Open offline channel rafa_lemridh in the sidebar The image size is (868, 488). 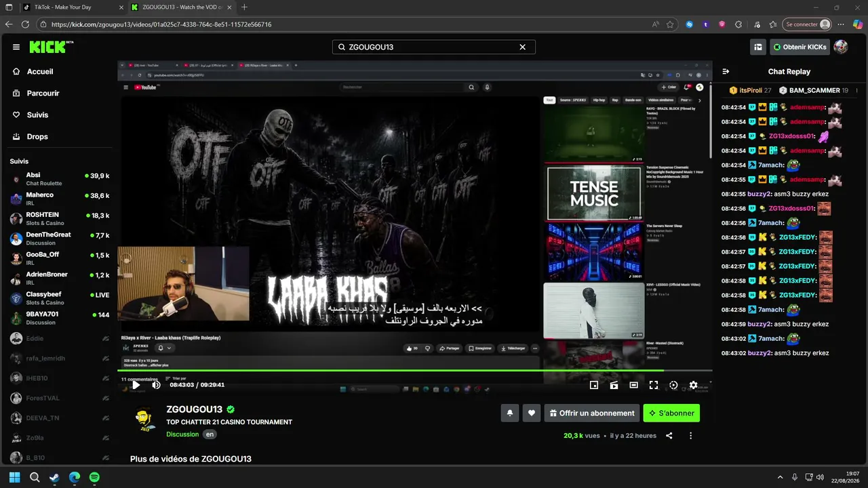pos(59,358)
